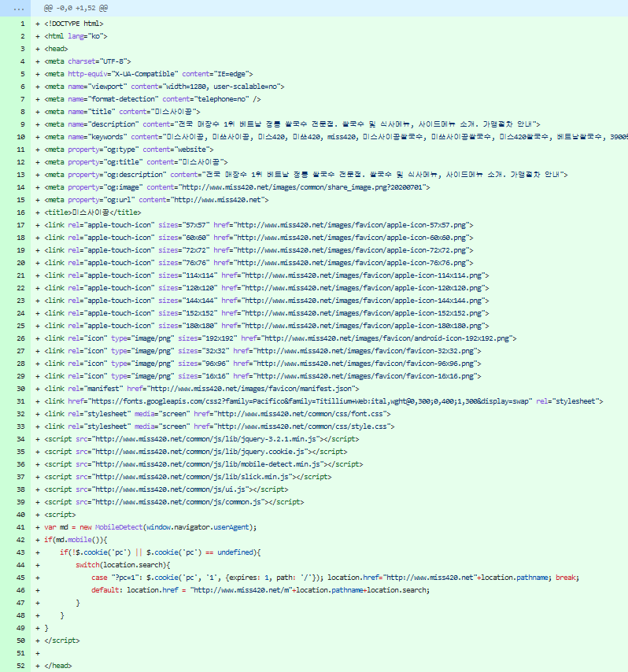Click the slick.min.js script line

(188, 477)
